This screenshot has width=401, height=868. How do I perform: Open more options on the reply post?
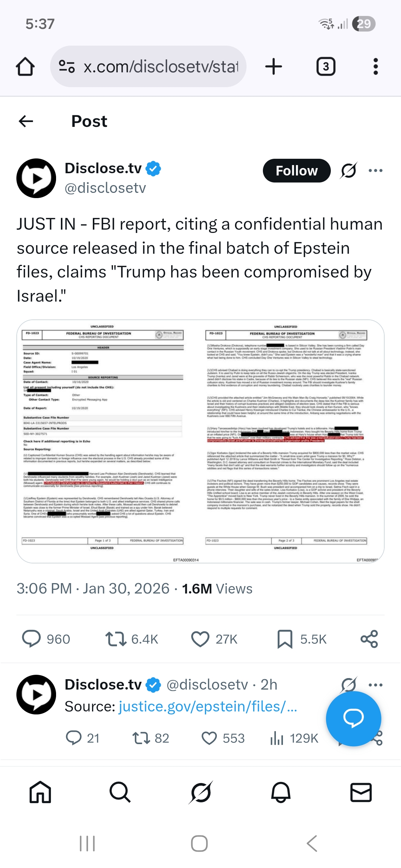pos(375,685)
